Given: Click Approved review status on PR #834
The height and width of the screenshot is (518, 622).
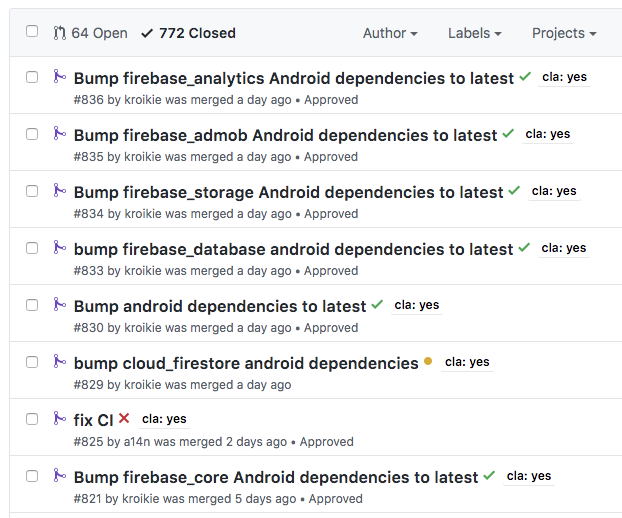Looking at the screenshot, I should tap(331, 214).
